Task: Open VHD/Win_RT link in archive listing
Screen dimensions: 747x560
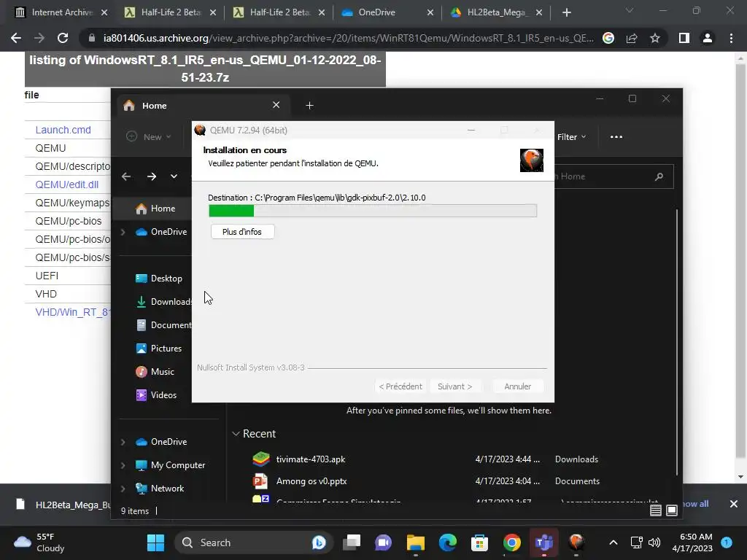Action: (x=72, y=312)
